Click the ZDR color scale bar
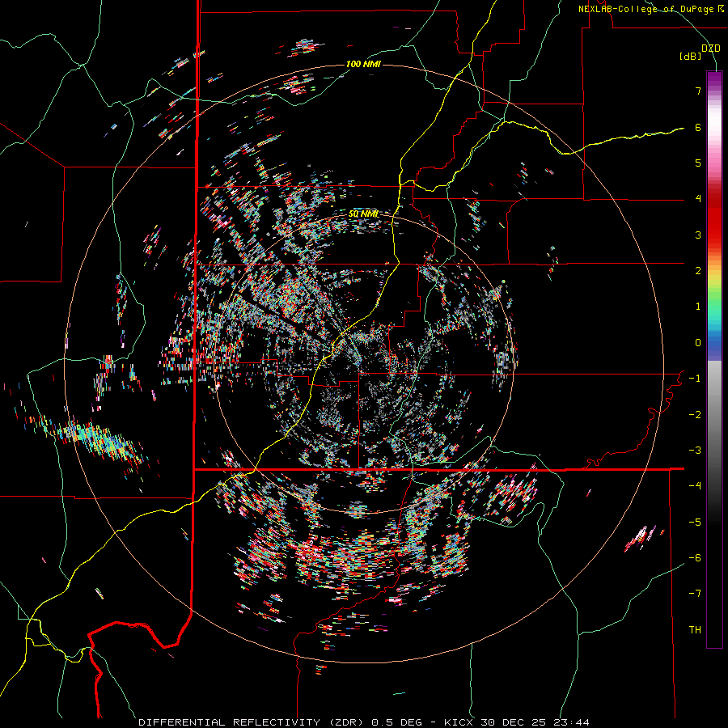Image resolution: width=728 pixels, height=728 pixels. (x=714, y=359)
